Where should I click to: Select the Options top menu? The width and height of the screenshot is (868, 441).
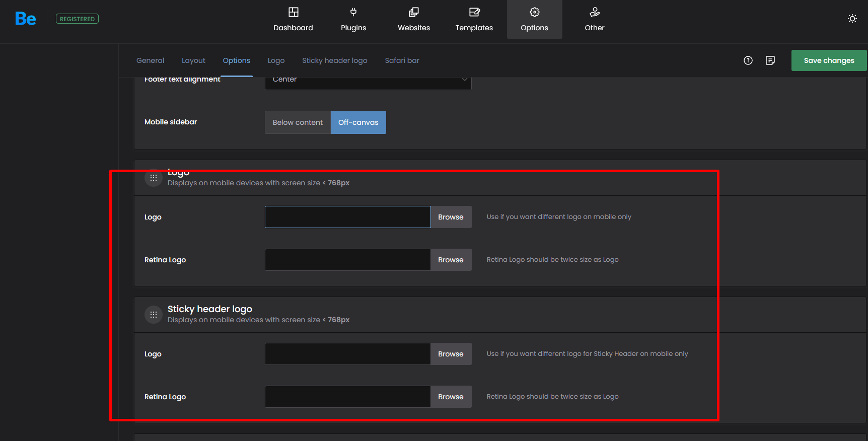click(x=535, y=19)
